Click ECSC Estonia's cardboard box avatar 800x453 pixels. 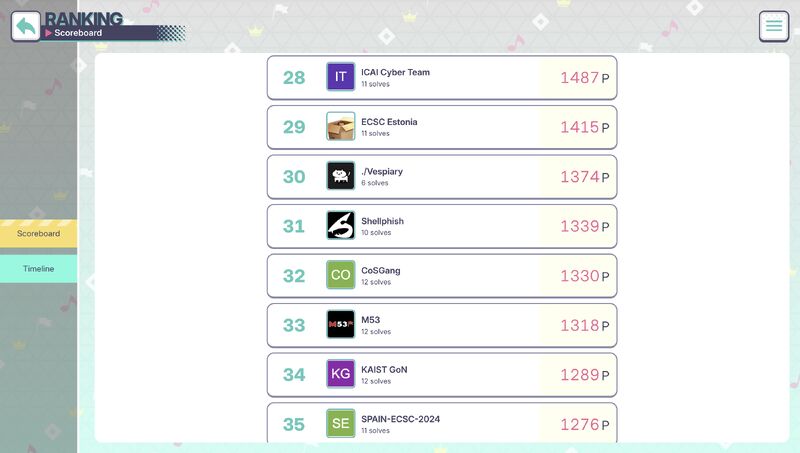click(340, 127)
